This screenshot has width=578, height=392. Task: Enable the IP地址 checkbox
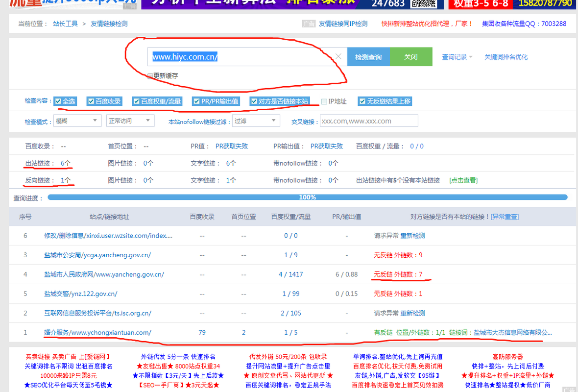tap(324, 101)
